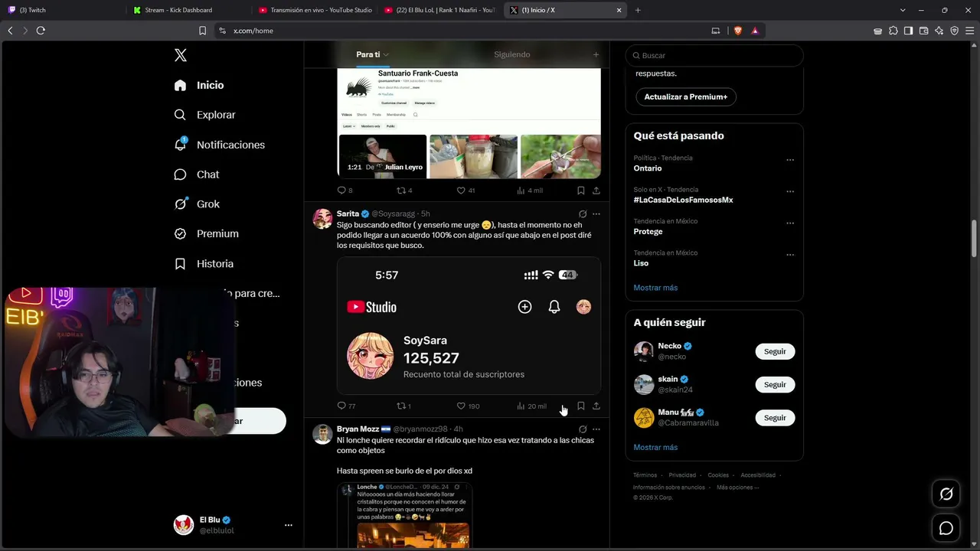Image resolution: width=980 pixels, height=551 pixels.
Task: Click Mostrar más under A quién seguir
Action: 655,447
